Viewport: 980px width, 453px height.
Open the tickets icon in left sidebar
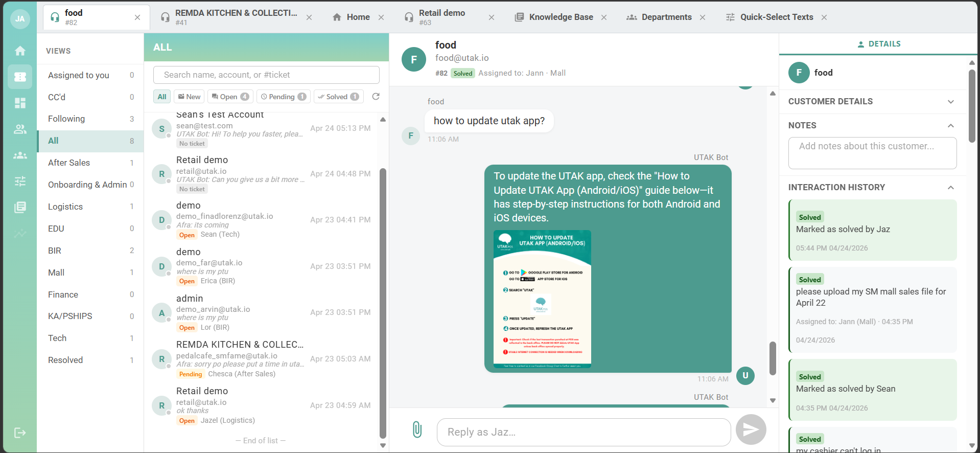click(20, 77)
